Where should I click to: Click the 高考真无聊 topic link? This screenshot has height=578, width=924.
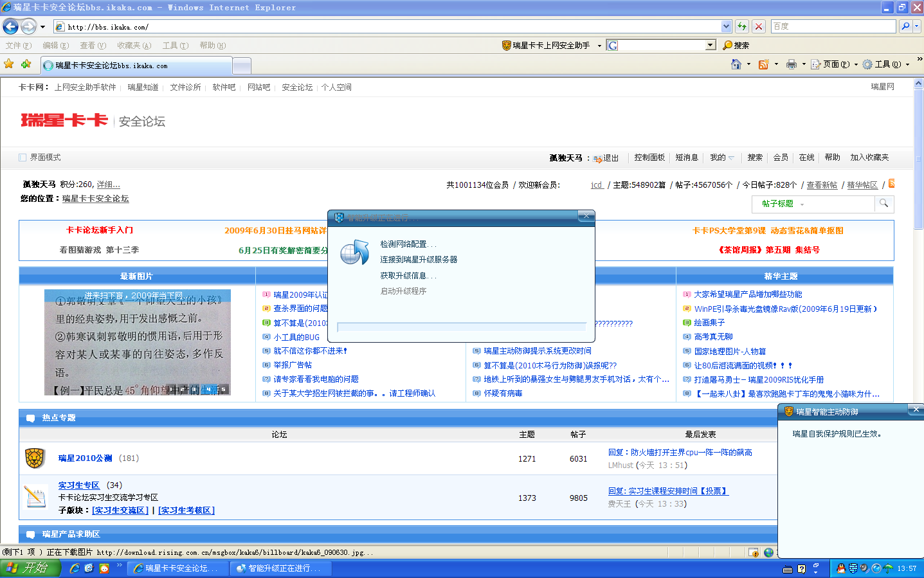714,337
